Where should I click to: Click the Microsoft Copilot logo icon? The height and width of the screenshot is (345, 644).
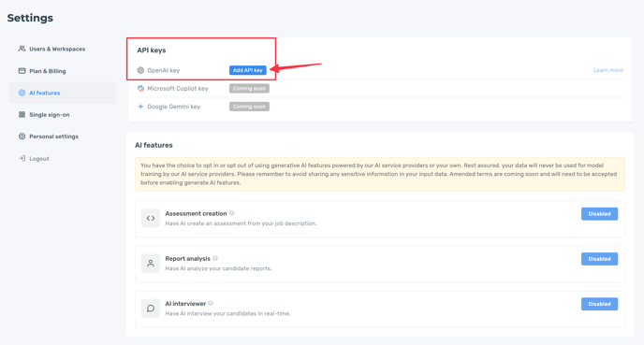click(x=140, y=88)
